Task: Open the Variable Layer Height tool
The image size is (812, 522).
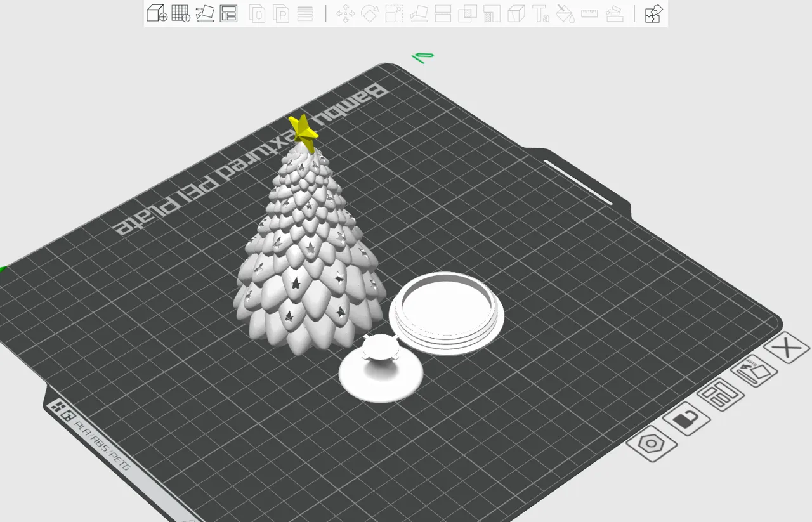Action: click(x=305, y=13)
